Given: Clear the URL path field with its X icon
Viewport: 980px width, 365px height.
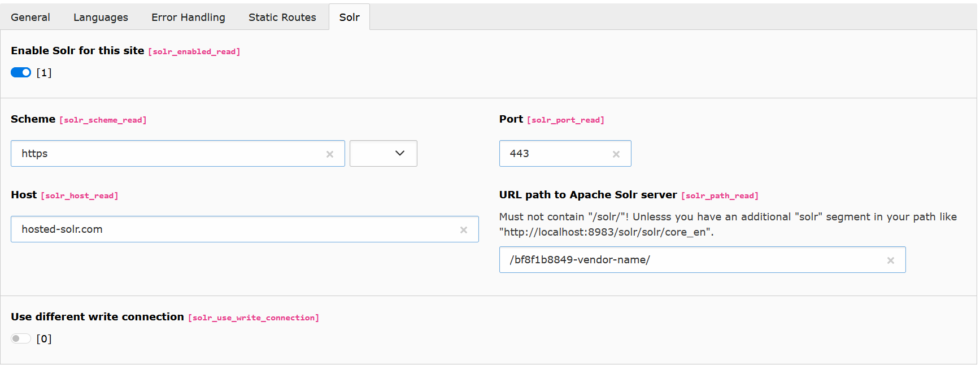Looking at the screenshot, I should click(891, 260).
